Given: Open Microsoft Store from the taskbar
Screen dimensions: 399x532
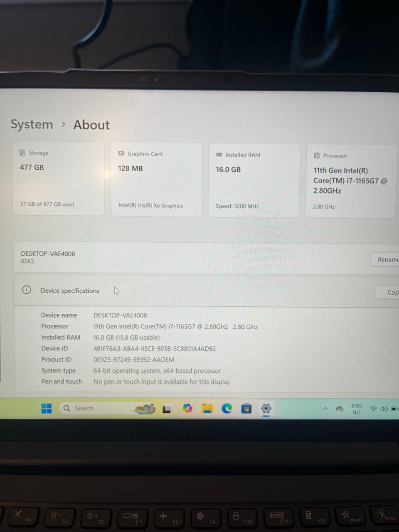Looking at the screenshot, I should point(246,409).
